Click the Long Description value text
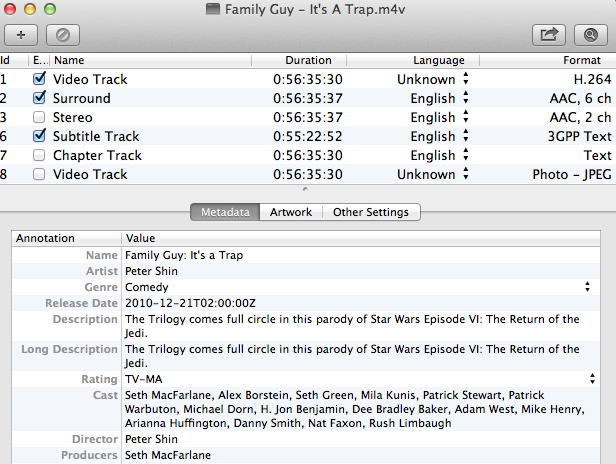Viewport: 616px width, 464px height. (x=352, y=356)
